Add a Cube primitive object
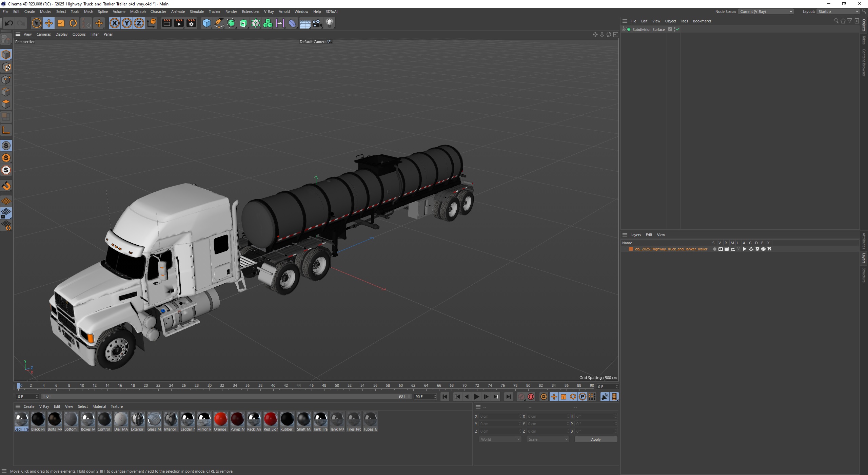Viewport: 868px width, 475px height. [x=206, y=23]
